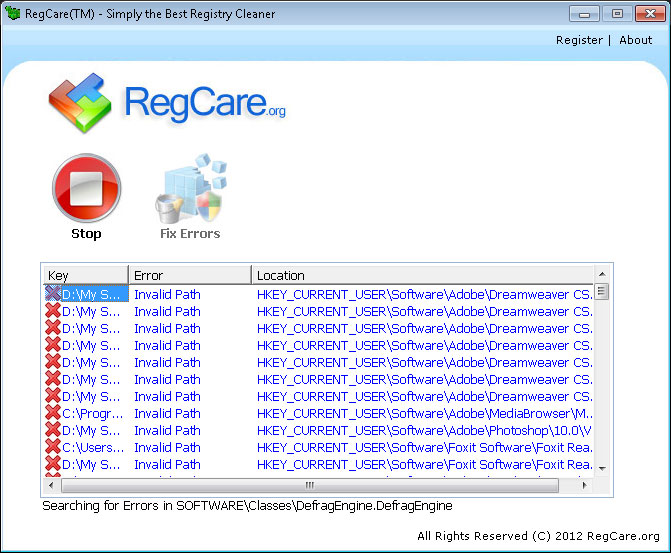
Task: Click Invalid Path in the Photoshop row
Action: point(167,431)
